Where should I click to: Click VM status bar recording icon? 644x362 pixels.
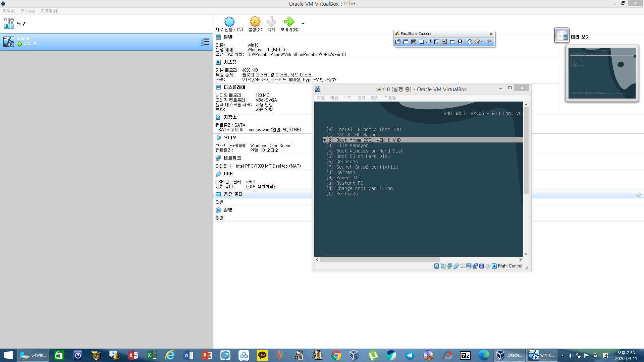(x=475, y=266)
